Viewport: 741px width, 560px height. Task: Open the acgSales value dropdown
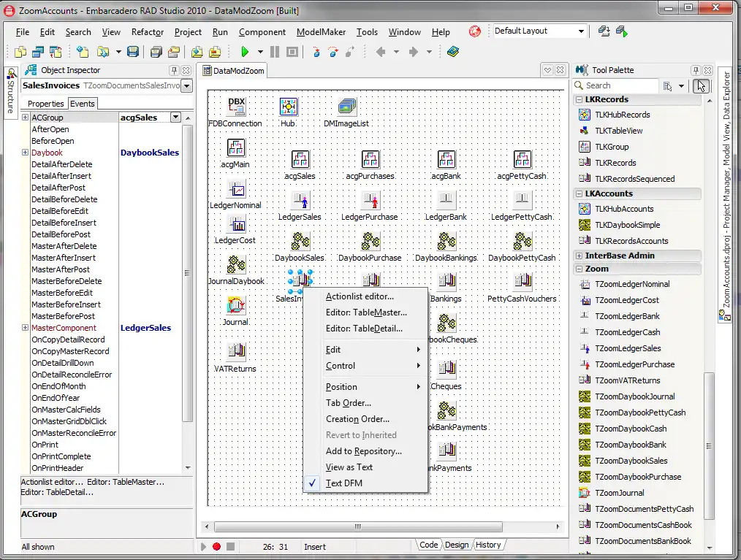(x=176, y=117)
